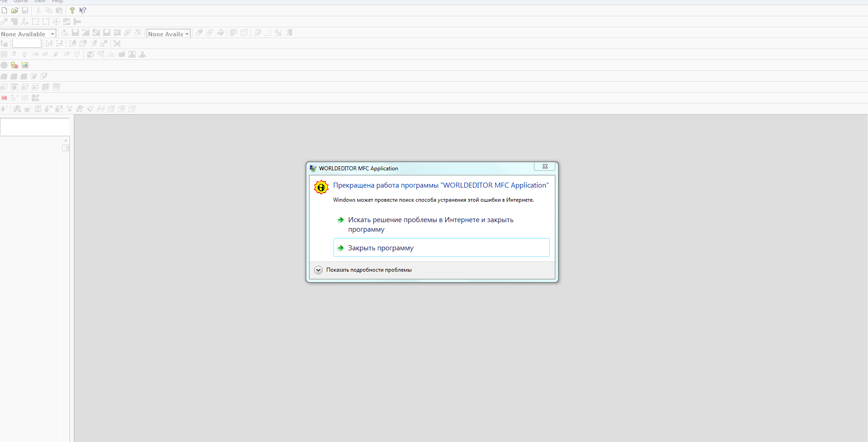Click the text box atop left panel
The width and height of the screenshot is (868, 442).
[35, 127]
